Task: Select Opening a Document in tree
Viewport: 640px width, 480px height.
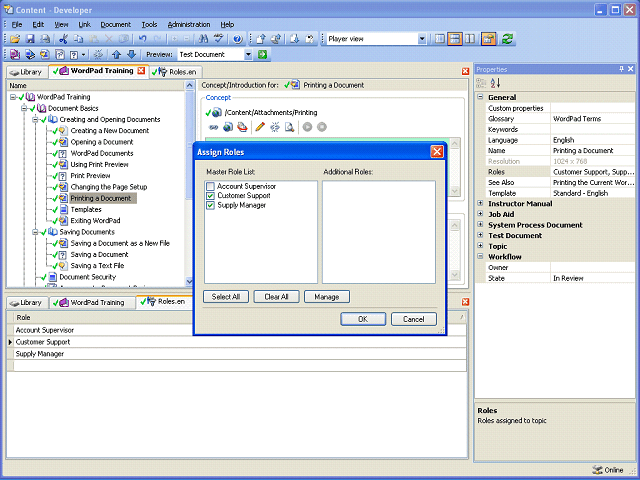Action: point(102,142)
